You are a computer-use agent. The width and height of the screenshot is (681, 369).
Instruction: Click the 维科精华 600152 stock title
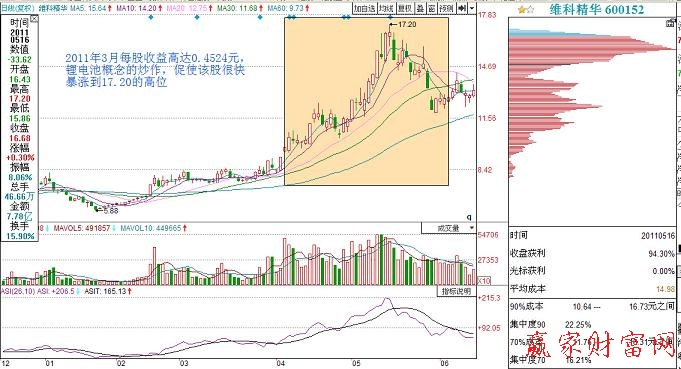(597, 10)
